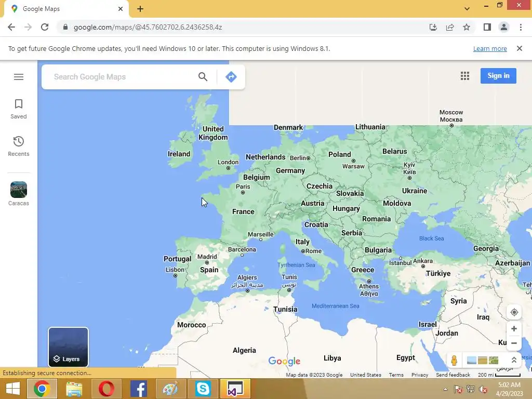This screenshot has width=532, height=399.
Task: Click the address bar URL
Action: click(x=148, y=27)
